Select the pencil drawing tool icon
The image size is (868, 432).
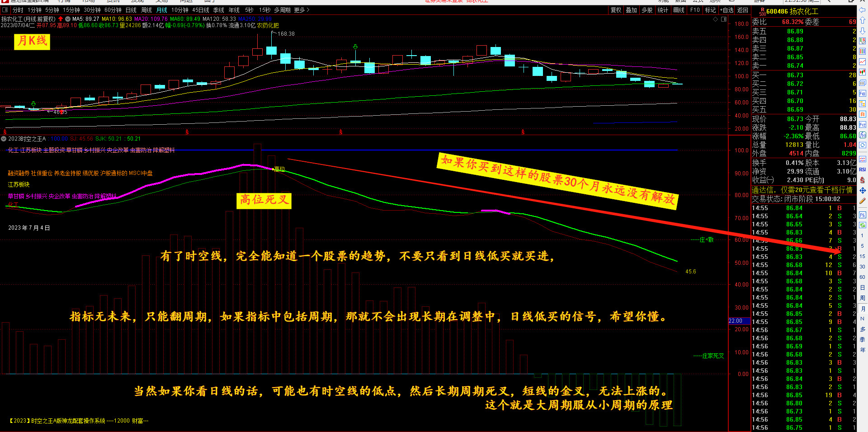point(863,201)
